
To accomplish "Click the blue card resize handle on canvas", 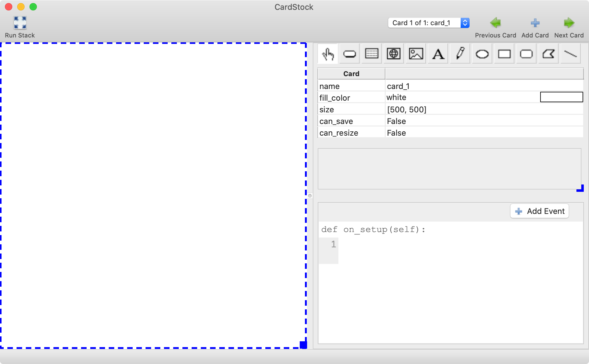I will [x=303, y=345].
